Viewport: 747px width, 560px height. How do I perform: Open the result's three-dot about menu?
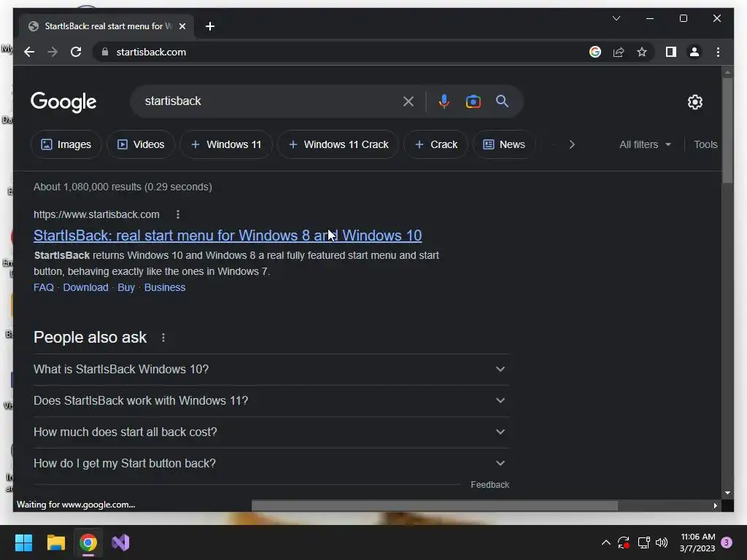(178, 215)
